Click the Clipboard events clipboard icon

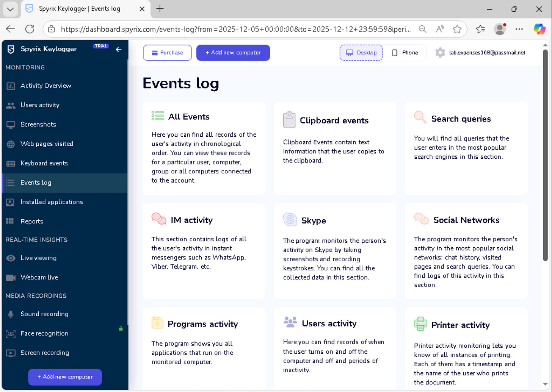click(x=289, y=119)
